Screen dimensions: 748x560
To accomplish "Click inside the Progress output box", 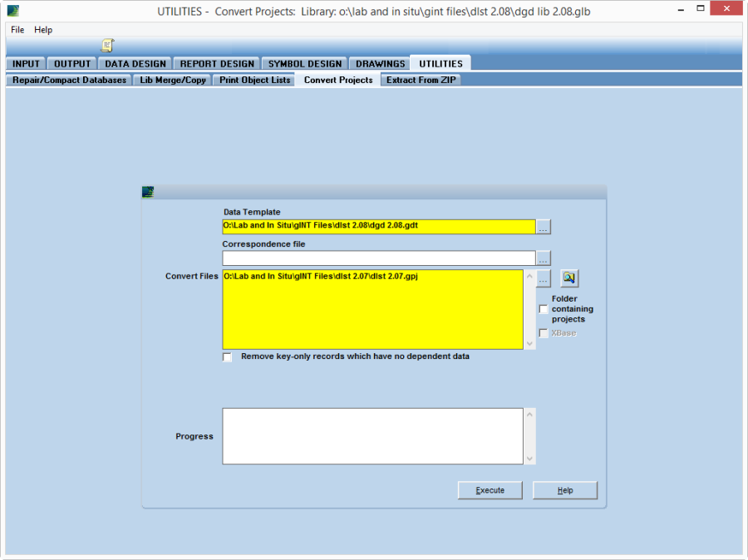I will click(372, 436).
